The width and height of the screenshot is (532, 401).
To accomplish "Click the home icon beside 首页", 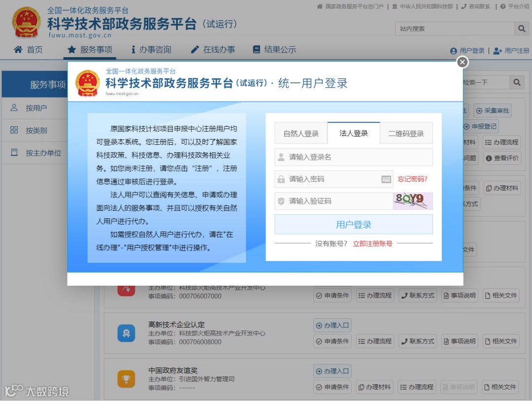I will tap(18, 50).
